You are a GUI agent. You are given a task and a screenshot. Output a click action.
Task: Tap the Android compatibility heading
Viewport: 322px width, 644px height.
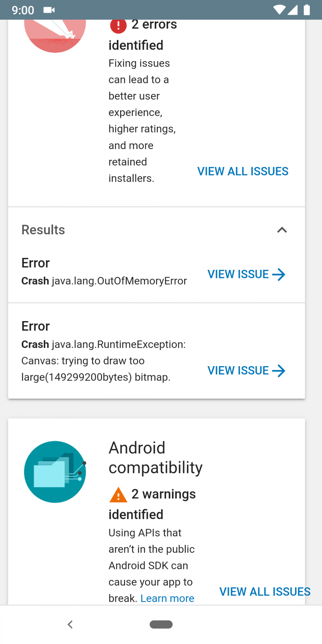tap(156, 458)
